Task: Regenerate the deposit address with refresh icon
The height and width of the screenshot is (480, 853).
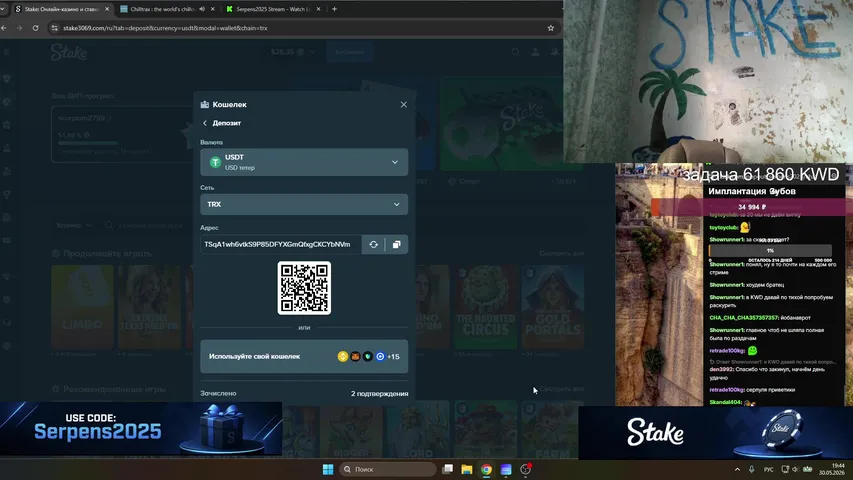Action: pos(374,244)
